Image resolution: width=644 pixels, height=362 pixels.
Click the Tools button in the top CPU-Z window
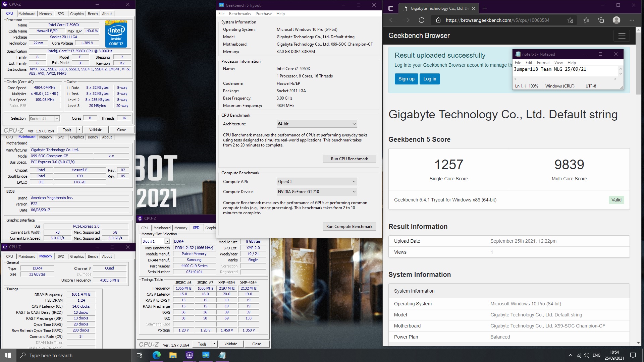(x=67, y=130)
